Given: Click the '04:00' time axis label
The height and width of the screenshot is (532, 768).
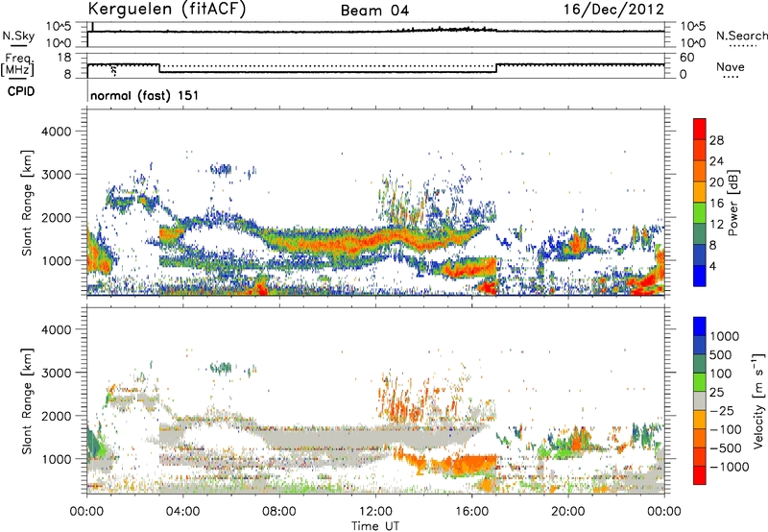Looking at the screenshot, I should pyautogui.click(x=182, y=512).
